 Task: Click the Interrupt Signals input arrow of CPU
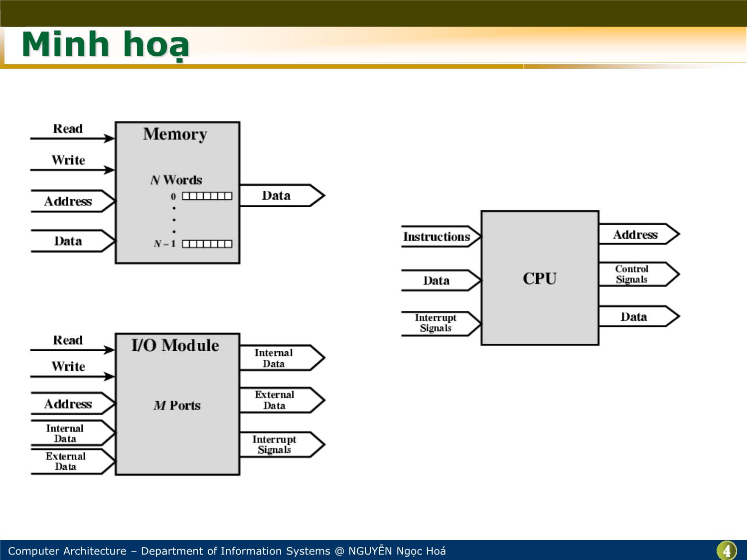tap(442, 323)
